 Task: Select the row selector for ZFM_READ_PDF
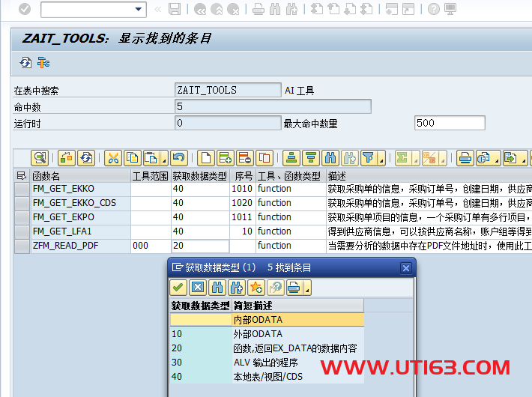(x=22, y=246)
